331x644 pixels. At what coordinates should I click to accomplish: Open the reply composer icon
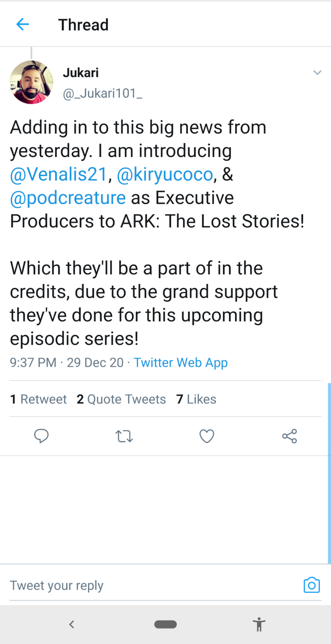(x=42, y=436)
